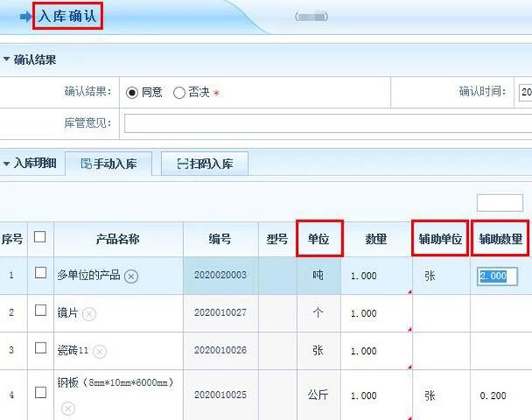Collapse the 入库明细 section
532x420 pixels.
(x=6, y=163)
